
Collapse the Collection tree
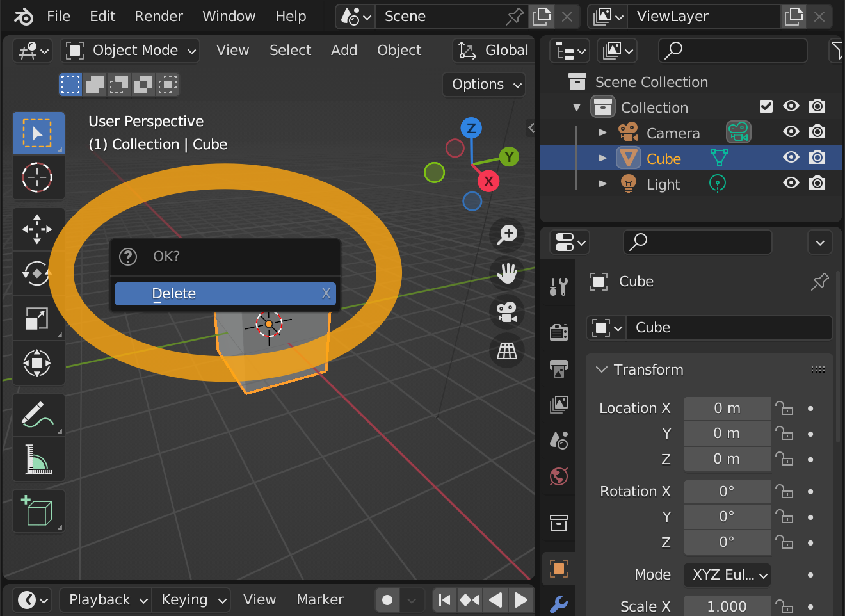[x=577, y=107]
